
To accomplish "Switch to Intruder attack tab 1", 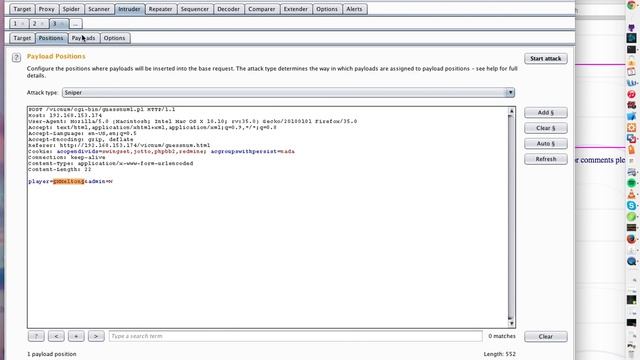I will click(19, 24).
